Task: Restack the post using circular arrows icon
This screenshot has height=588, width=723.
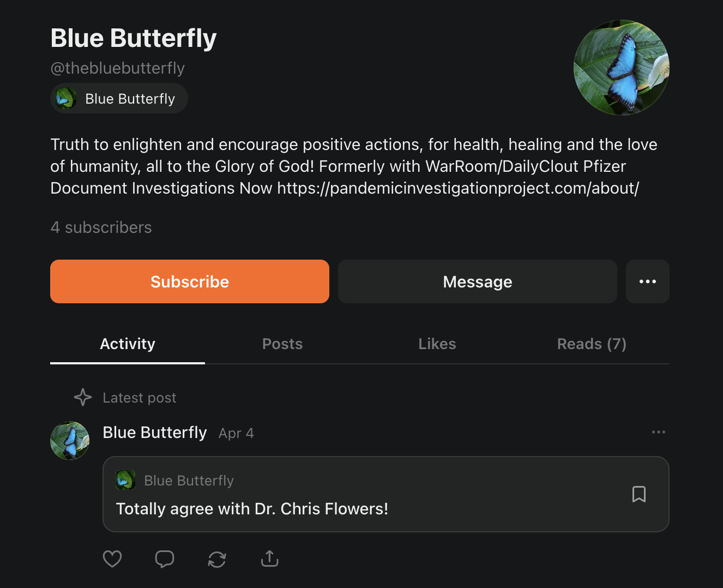Action: coord(217,559)
